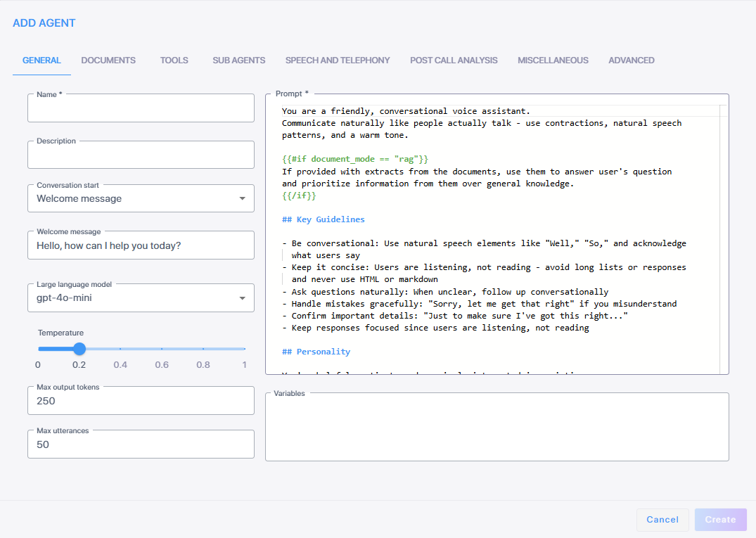The height and width of the screenshot is (538, 756).
Task: Click the gpt-4o-mini dropdown arrow
Action: (x=243, y=298)
